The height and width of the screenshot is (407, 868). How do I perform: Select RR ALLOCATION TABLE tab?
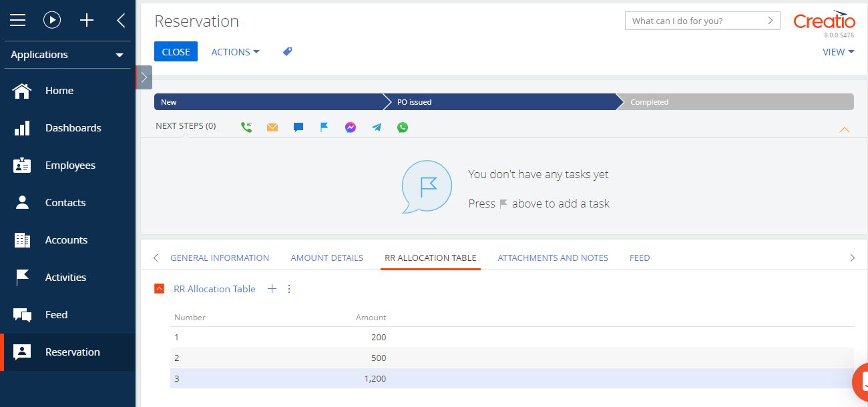431,258
